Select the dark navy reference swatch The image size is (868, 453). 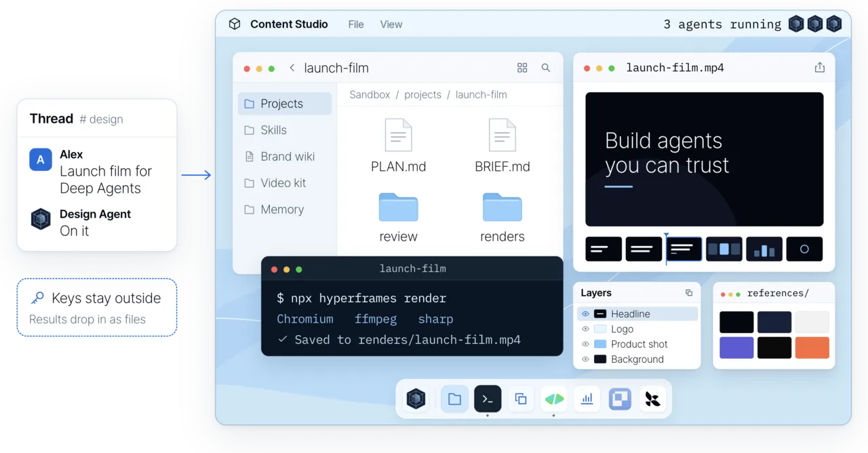[774, 322]
